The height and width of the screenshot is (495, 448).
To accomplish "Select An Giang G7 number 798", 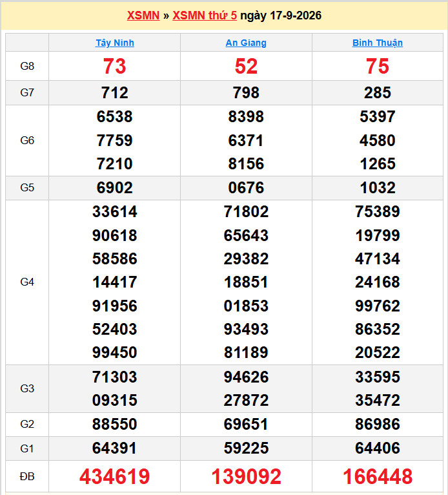I will click(x=246, y=93).
